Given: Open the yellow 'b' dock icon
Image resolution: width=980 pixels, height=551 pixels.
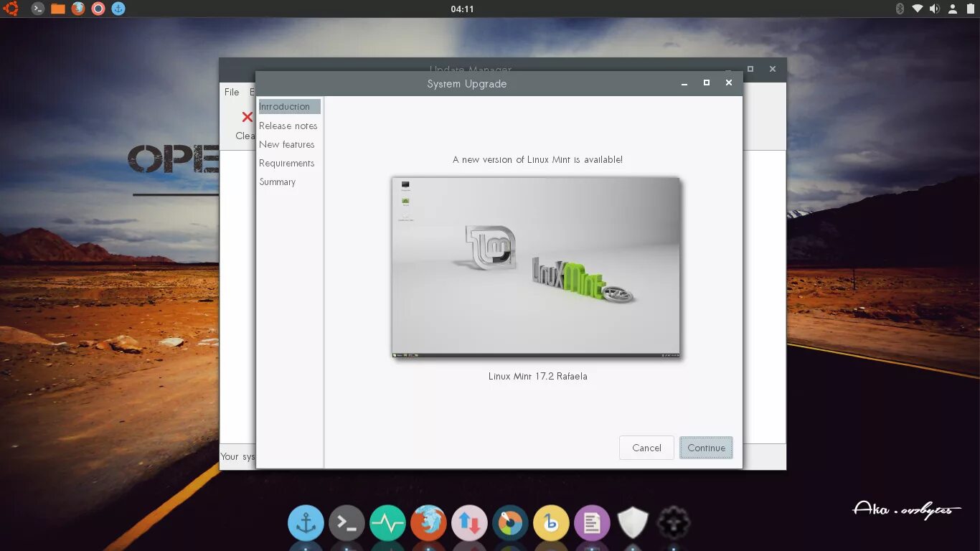Looking at the screenshot, I should (x=551, y=523).
